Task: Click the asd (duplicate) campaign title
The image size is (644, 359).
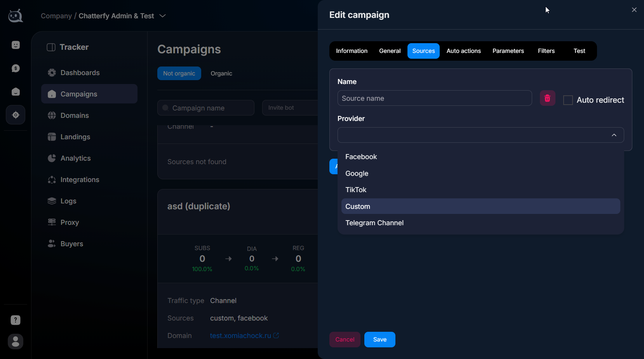Action: (x=198, y=206)
